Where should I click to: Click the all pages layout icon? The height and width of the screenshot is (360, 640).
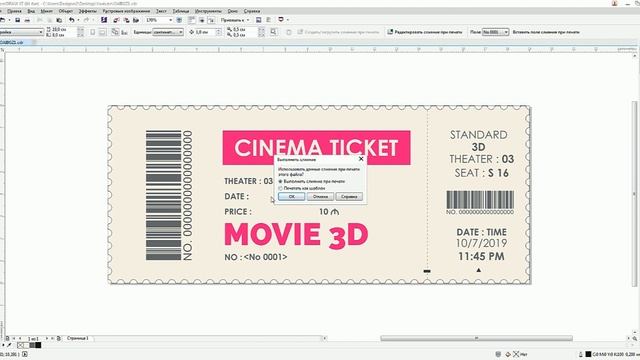[115, 32]
